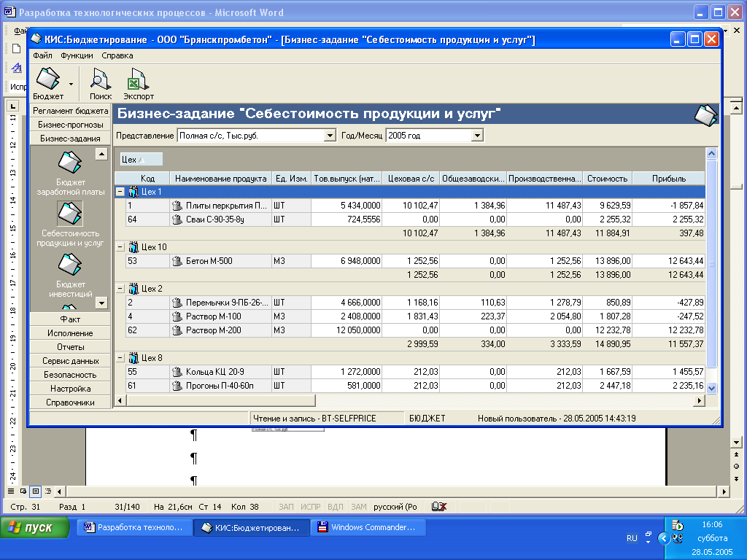Switch to the Отчеты section
Viewport: 747px width, 560px height.
(x=71, y=347)
